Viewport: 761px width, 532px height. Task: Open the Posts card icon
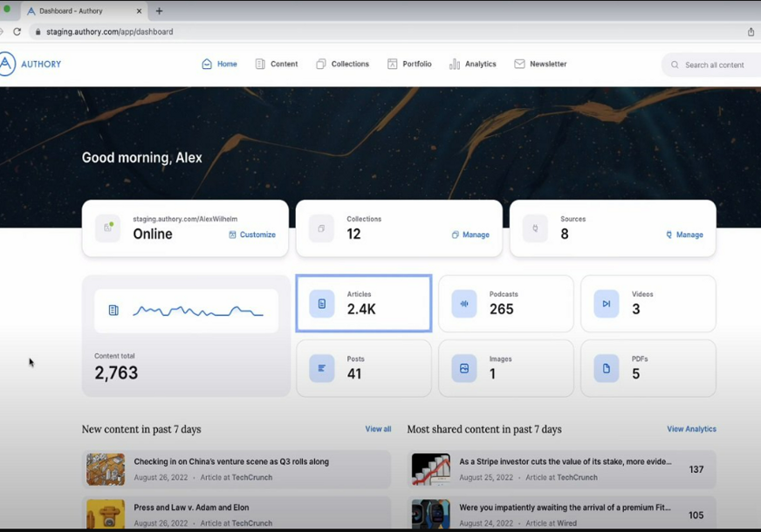point(321,368)
